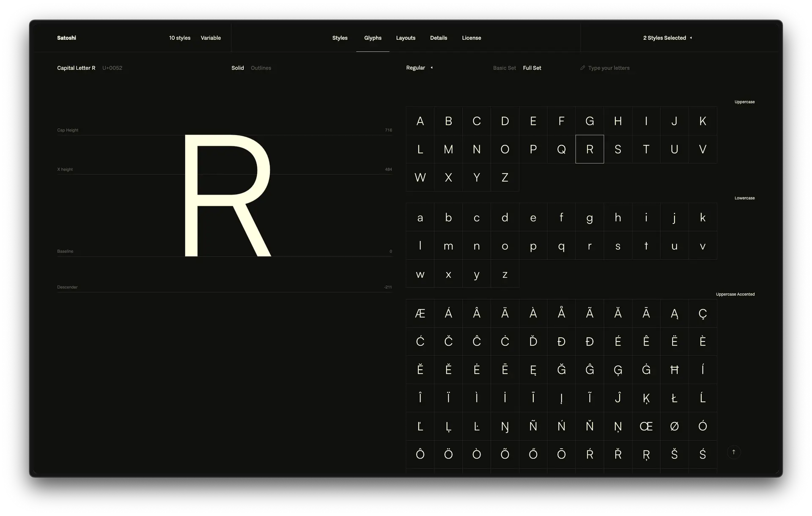Pick the Æ ligature glyph
This screenshot has width=812, height=516.
click(420, 314)
